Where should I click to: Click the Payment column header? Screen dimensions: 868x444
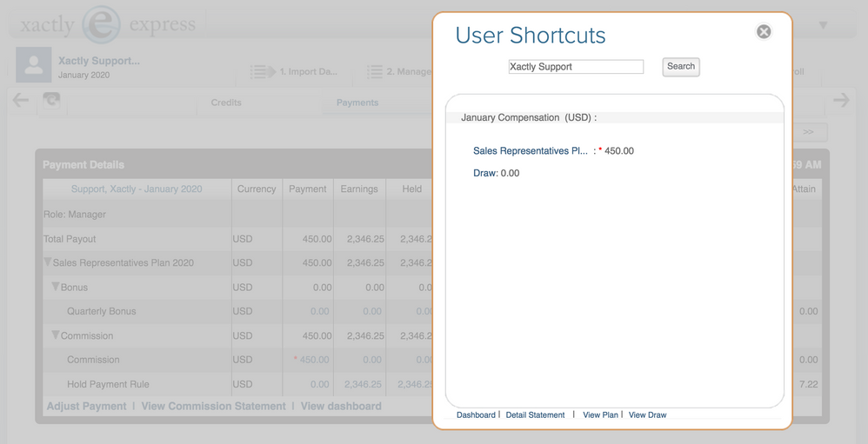(307, 189)
